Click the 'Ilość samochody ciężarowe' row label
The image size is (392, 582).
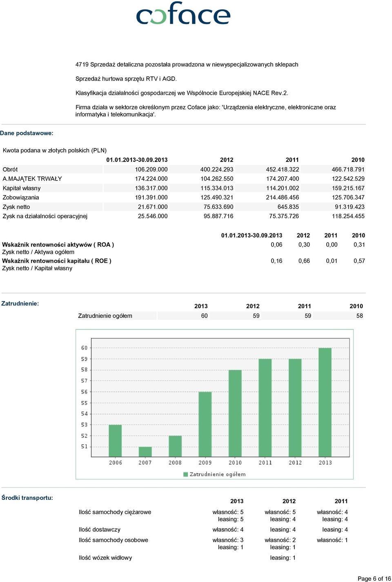pyautogui.click(x=115, y=512)
